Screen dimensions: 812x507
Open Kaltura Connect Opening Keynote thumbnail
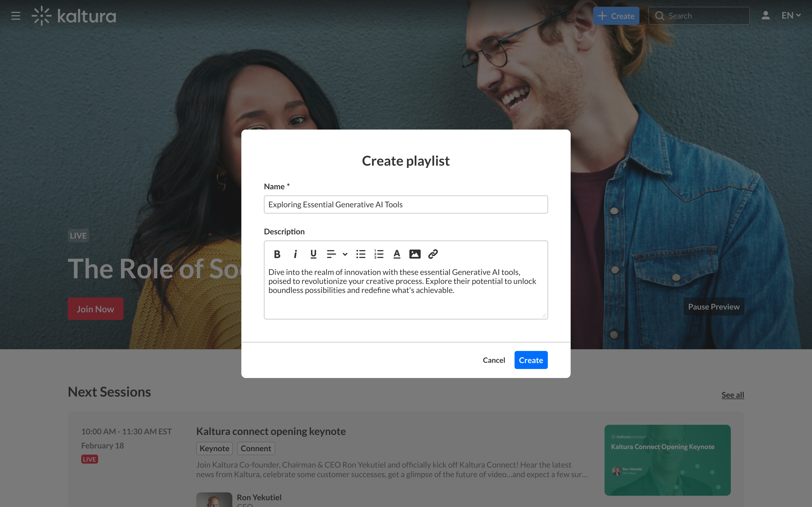[667, 460]
